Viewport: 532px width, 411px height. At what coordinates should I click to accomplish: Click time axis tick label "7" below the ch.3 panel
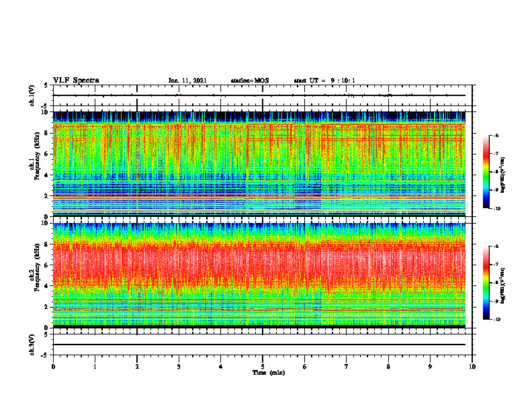pyautogui.click(x=347, y=367)
